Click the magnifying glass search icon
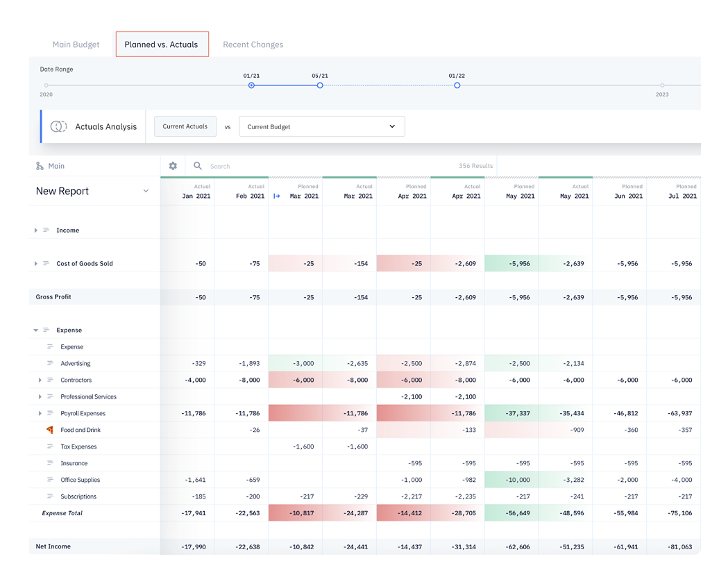 click(198, 166)
